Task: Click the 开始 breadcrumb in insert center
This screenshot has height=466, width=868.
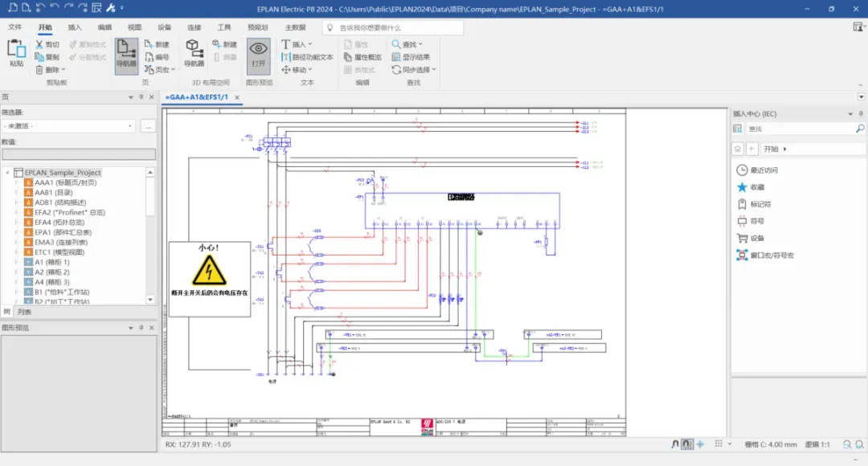Action: [771, 149]
